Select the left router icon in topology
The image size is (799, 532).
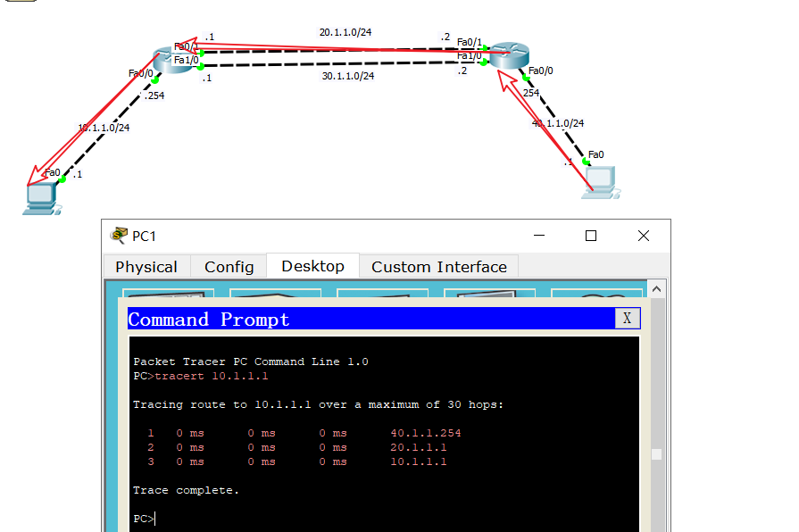point(171,60)
